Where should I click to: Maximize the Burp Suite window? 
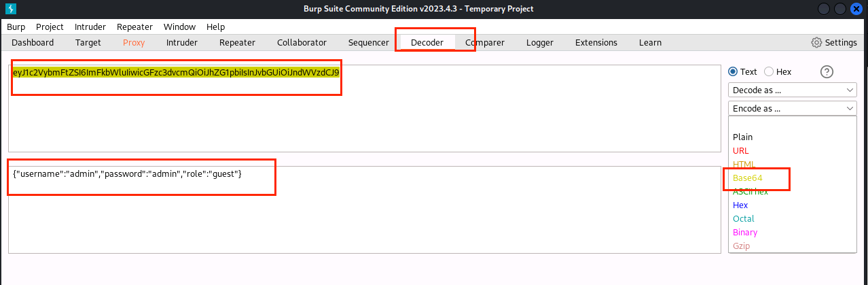coord(840,9)
